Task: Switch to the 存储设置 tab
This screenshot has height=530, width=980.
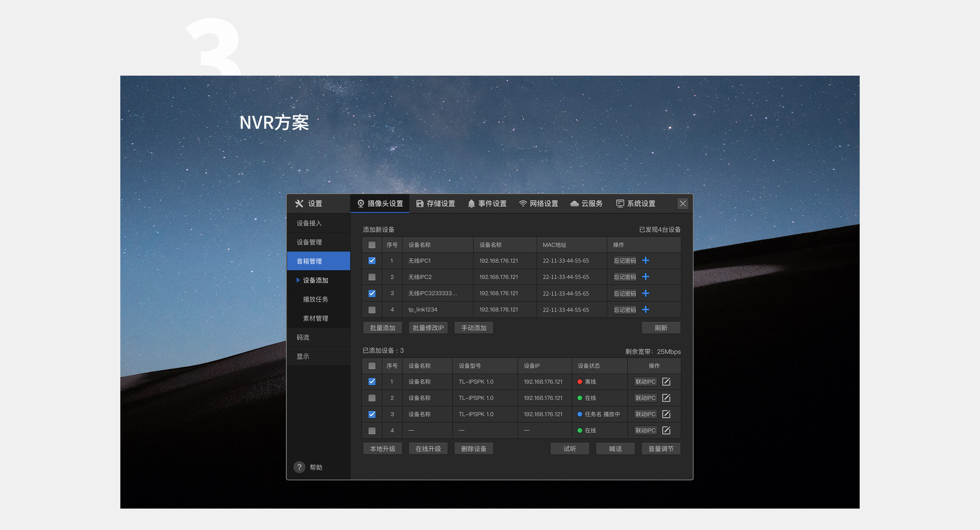Action: [435, 204]
